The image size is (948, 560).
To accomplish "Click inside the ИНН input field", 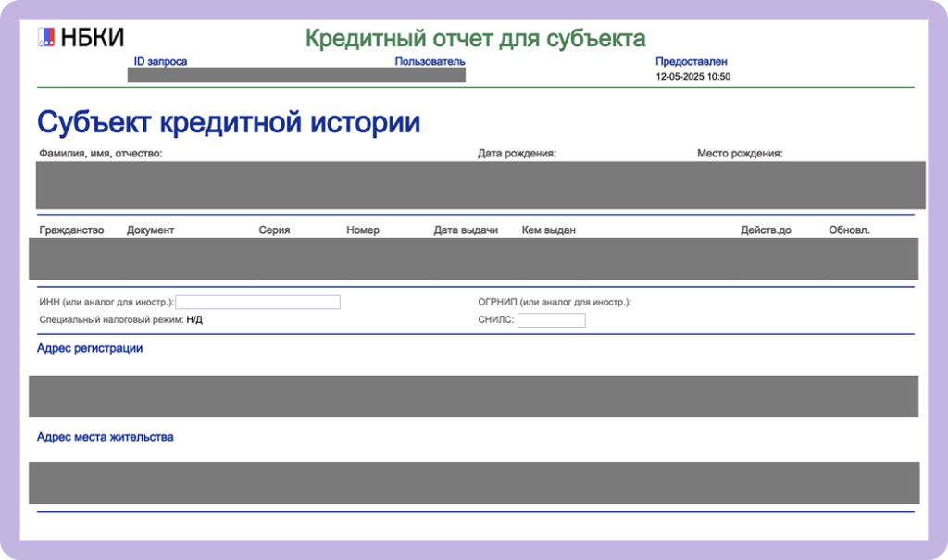I will tap(259, 302).
